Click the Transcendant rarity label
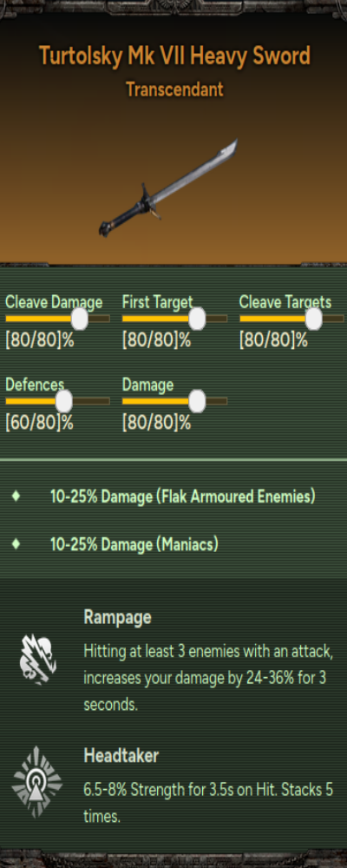The width and height of the screenshot is (347, 868). [174, 89]
